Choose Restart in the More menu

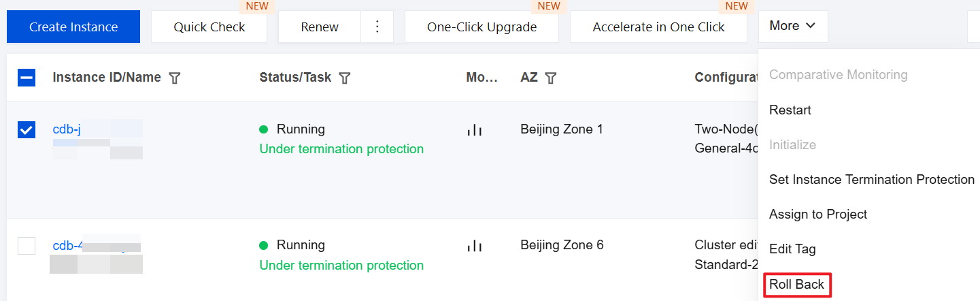coord(790,110)
